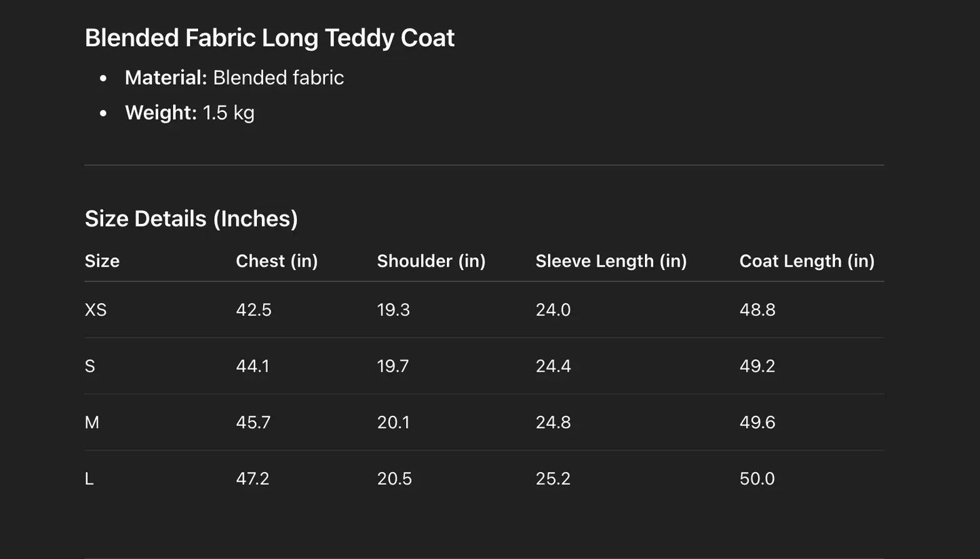Click the Size Details (Inches) heading
This screenshot has width=980, height=559.
tap(191, 218)
